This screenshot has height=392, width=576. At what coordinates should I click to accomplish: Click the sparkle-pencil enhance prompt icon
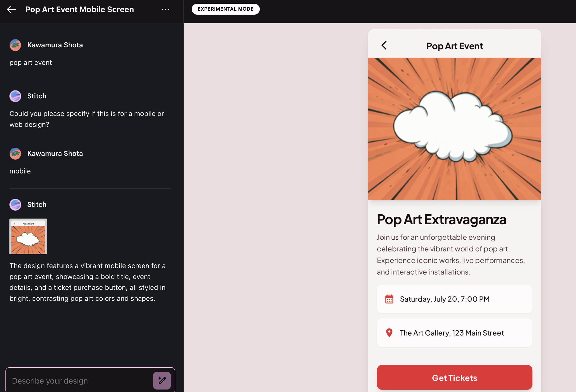(162, 380)
